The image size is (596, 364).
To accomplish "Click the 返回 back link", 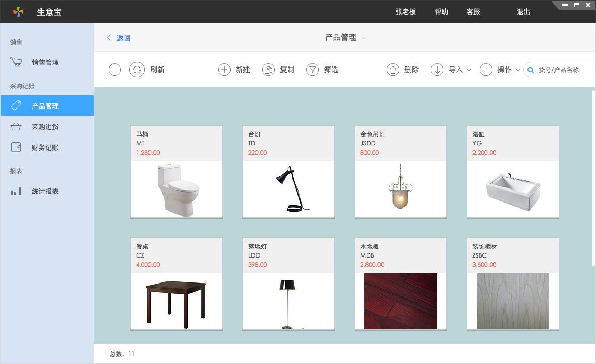I will pos(119,38).
